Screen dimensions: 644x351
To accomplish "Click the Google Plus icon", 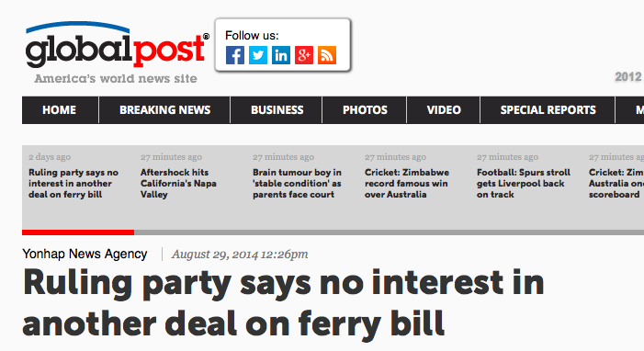I will click(304, 55).
